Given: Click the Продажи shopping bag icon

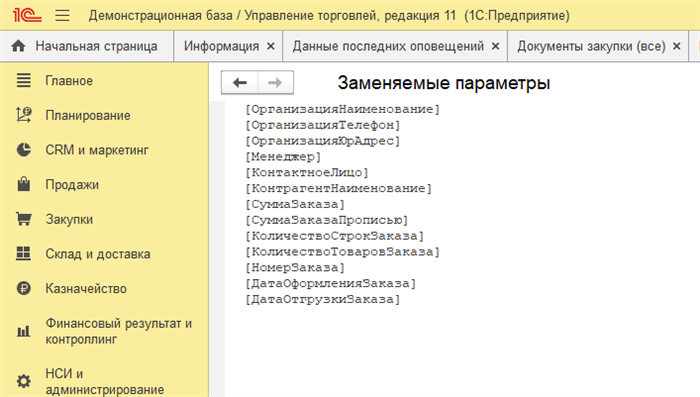Looking at the screenshot, I should click(24, 184).
